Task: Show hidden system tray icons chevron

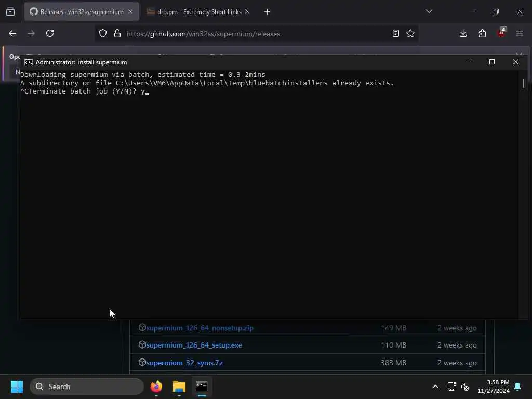Action: (x=435, y=387)
